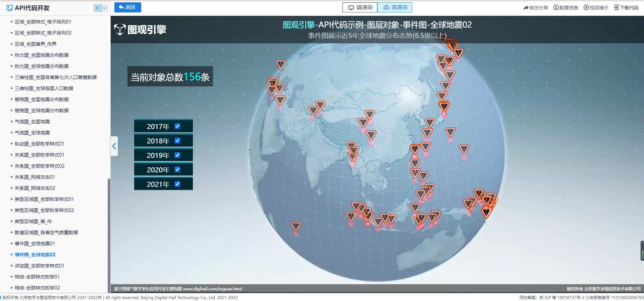Screen dimensions: 644x301
Task: Open 类型区域图_省_市 example
Action: pos(33,221)
